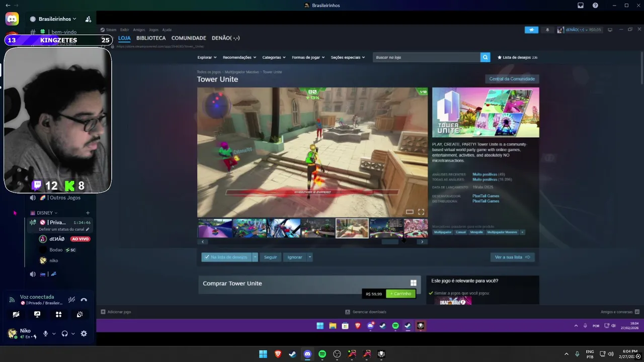Click the thumbnail strip scrollbar handle
Image resolution: width=644 pixels, height=362 pixels.
point(390,242)
